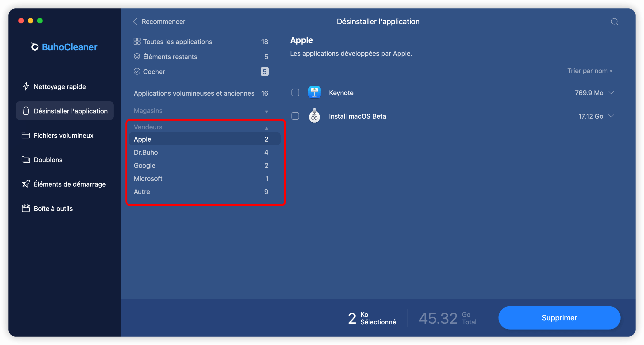This screenshot has width=644, height=345.
Task: Click the BuhoCleaner logo icon
Action: coord(35,47)
